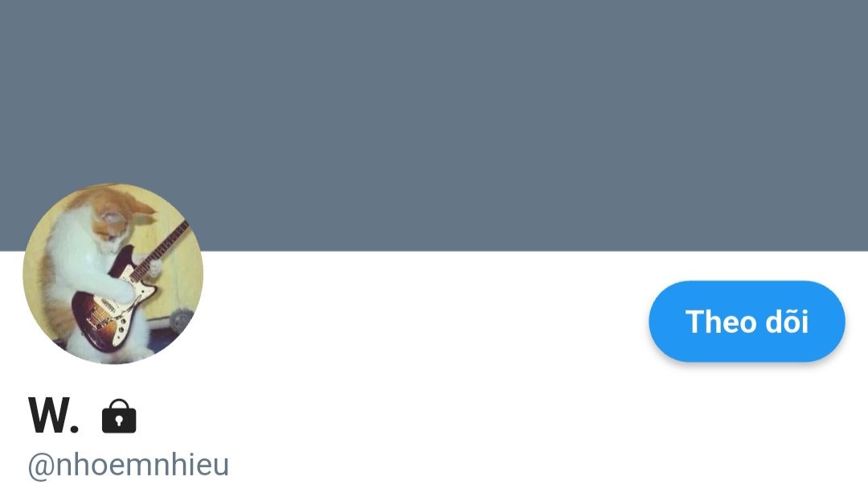This screenshot has height=489, width=868.
Task: Click the word "dõi" on follow button
Action: tap(787, 322)
